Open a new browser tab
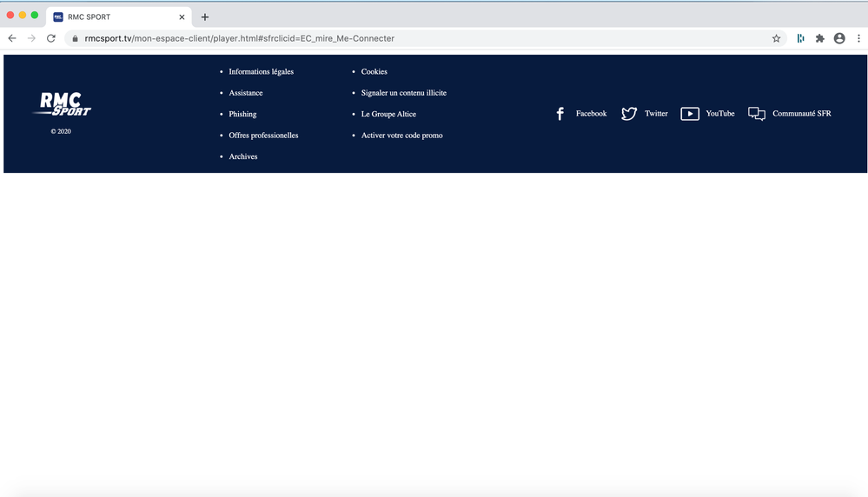 click(205, 17)
